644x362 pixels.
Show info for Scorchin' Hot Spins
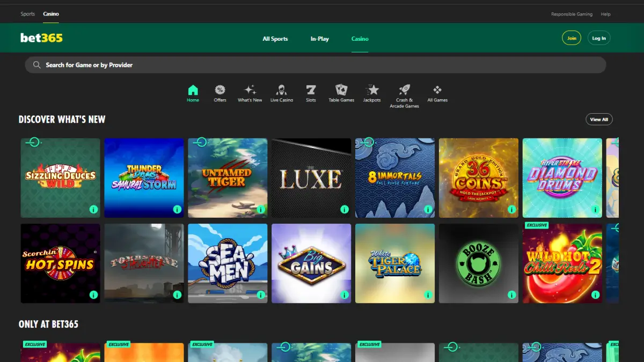tap(93, 294)
